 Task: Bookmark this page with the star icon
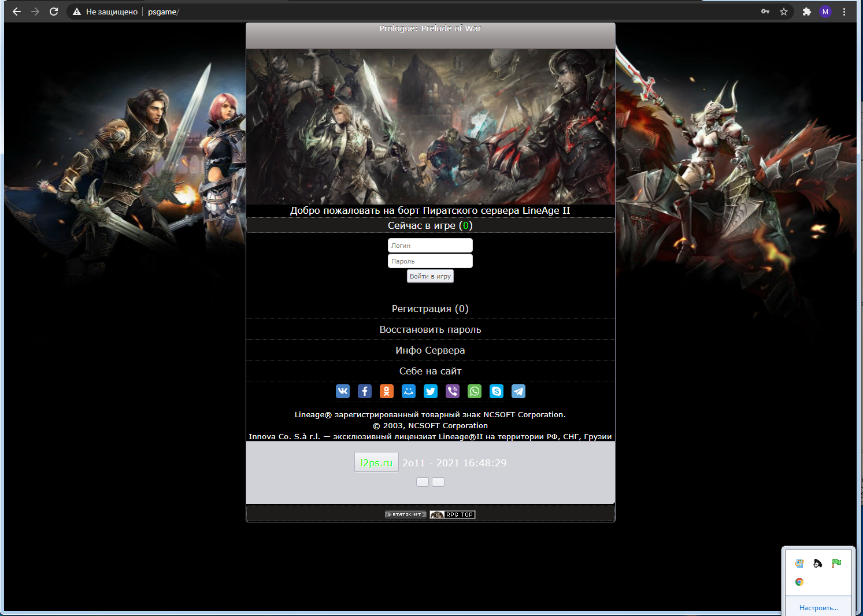pyautogui.click(x=784, y=12)
